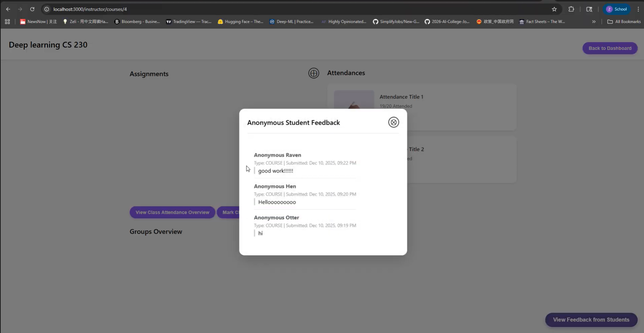The height and width of the screenshot is (333, 644).
Task: Navigate back with the browser back arrow
Action: coord(8,9)
